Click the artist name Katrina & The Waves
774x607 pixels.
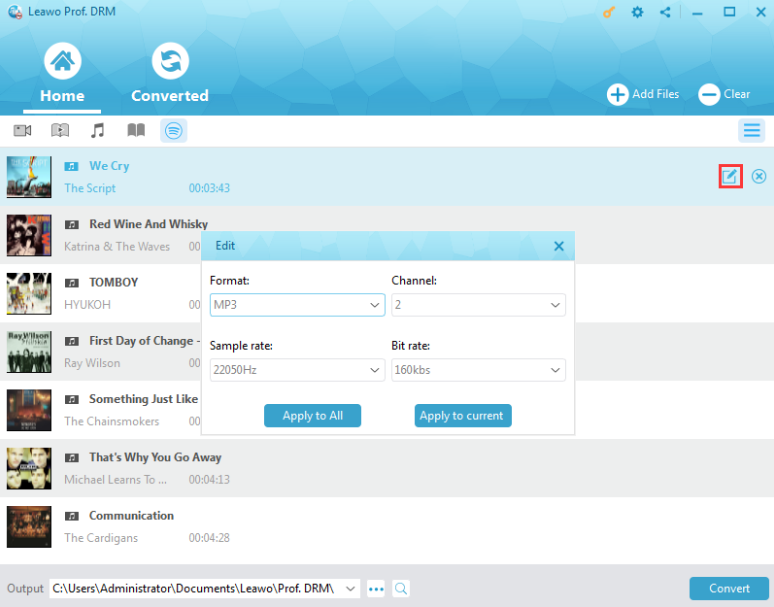click(117, 246)
